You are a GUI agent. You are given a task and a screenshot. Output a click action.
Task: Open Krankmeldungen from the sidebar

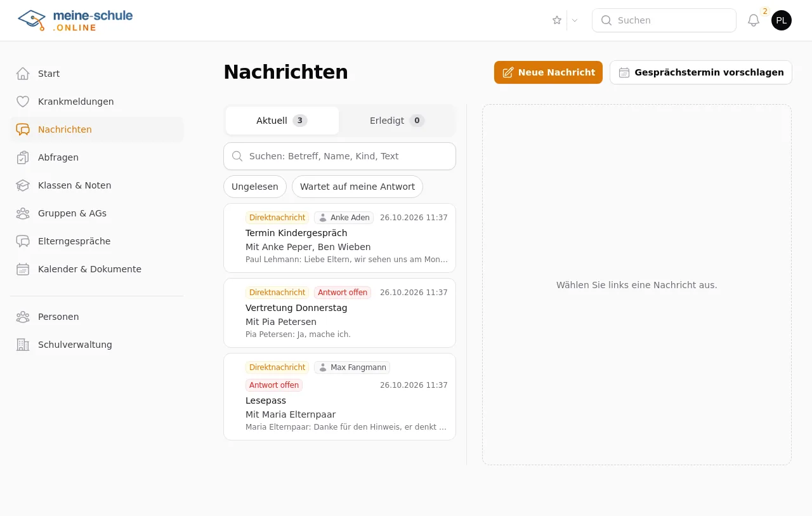pos(96,102)
